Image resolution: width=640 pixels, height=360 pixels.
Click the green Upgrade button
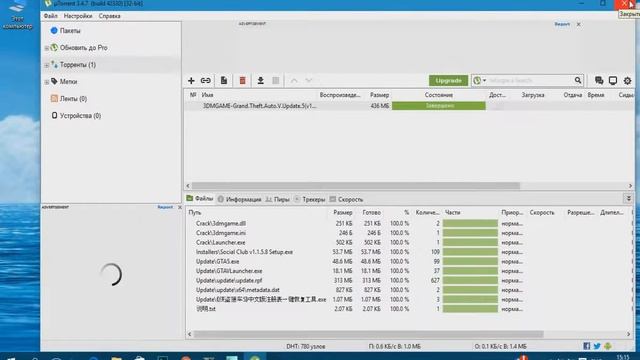coord(448,80)
